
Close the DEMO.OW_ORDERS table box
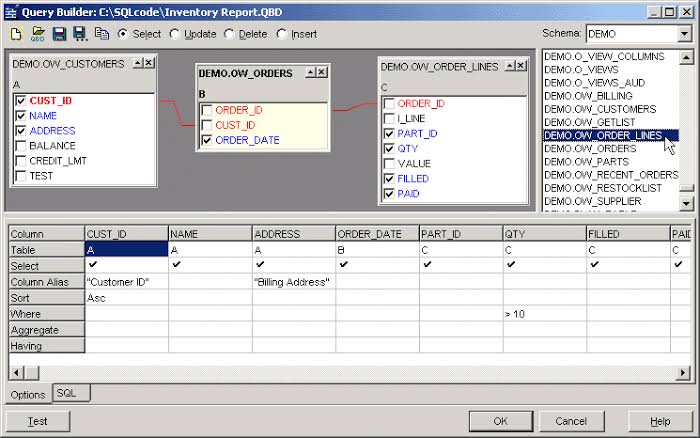coord(322,72)
